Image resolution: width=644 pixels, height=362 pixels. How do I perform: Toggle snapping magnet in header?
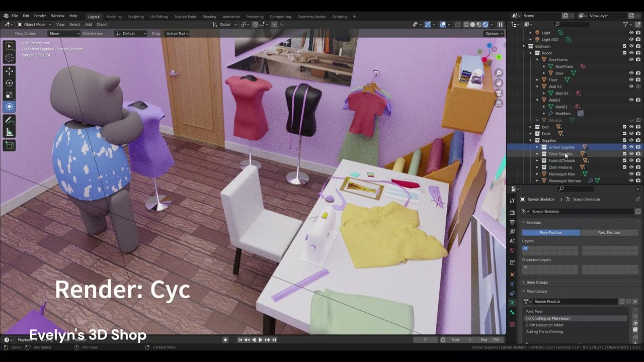coord(255,25)
